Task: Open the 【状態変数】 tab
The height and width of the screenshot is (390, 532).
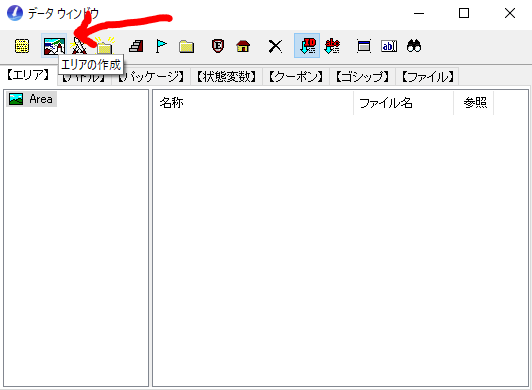Action: point(226,76)
